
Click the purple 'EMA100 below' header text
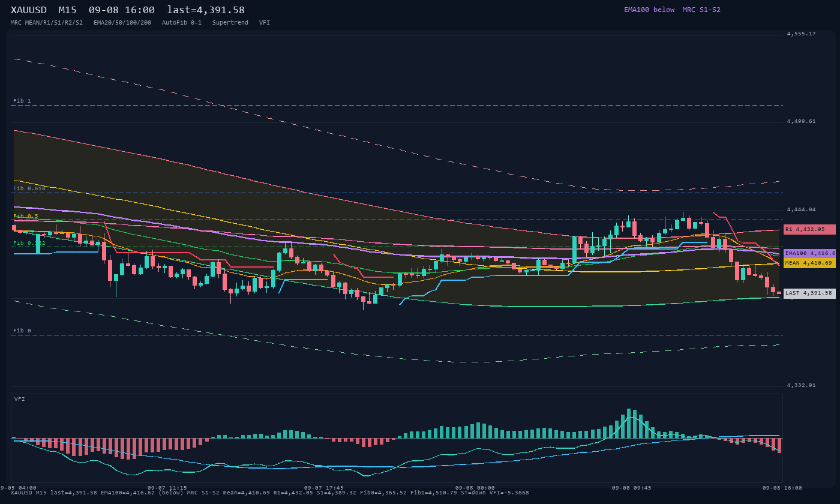click(649, 10)
